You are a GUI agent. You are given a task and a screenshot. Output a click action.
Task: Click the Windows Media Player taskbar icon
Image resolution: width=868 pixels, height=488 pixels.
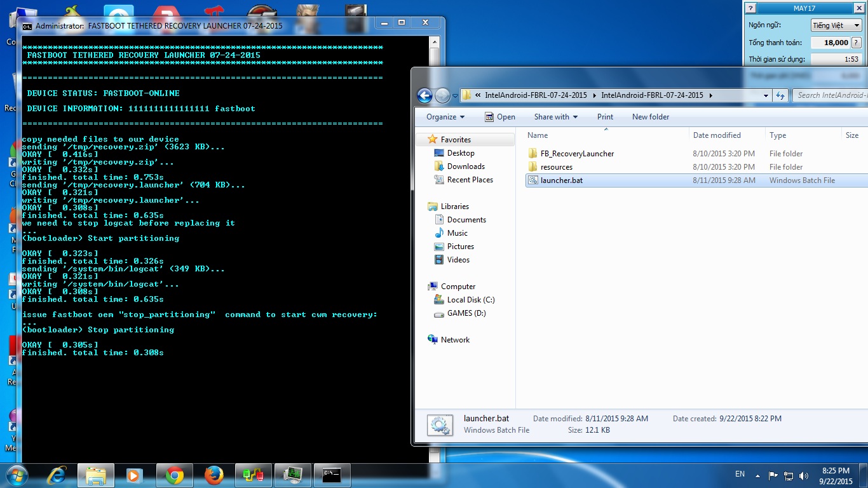tap(134, 475)
